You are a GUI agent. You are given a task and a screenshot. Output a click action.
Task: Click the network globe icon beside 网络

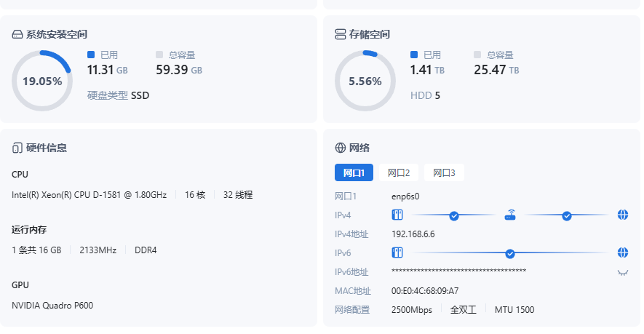point(341,148)
